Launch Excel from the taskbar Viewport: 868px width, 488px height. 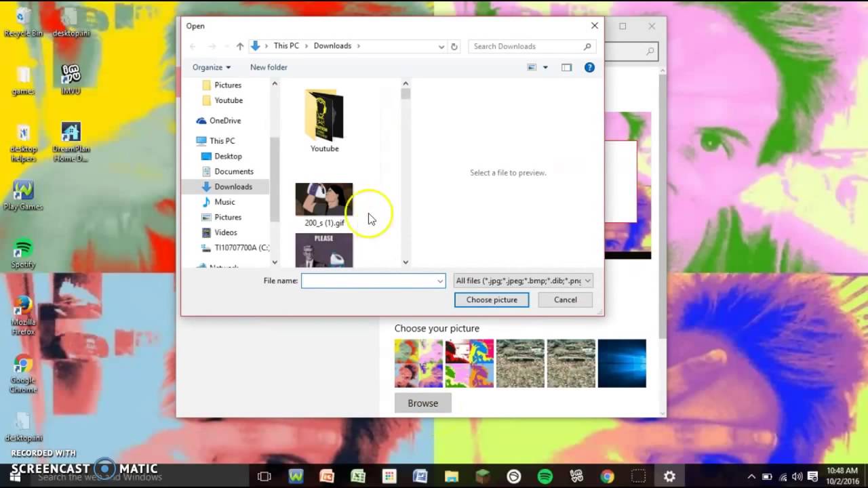tap(358, 476)
